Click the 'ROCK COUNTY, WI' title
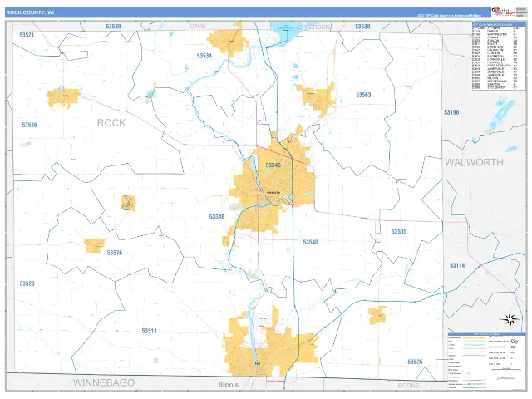Image resolution: width=532 pixels, height=399 pixels. pyautogui.click(x=30, y=12)
